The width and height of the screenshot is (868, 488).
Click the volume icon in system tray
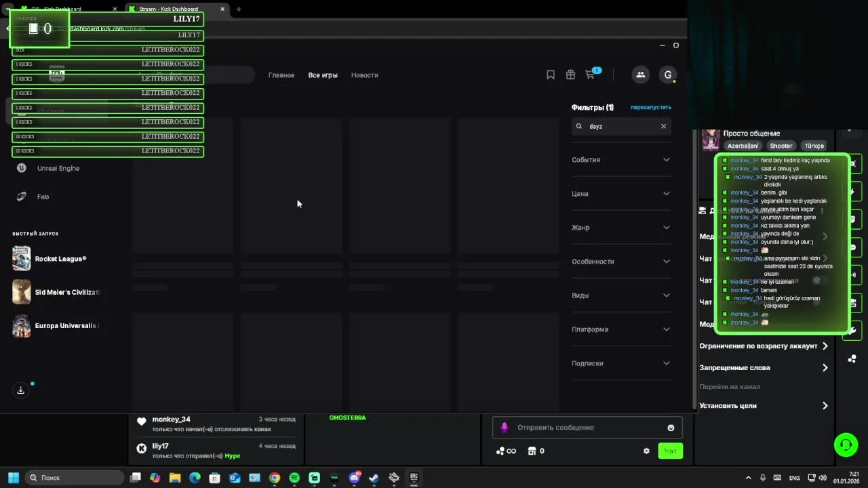[823, 478]
